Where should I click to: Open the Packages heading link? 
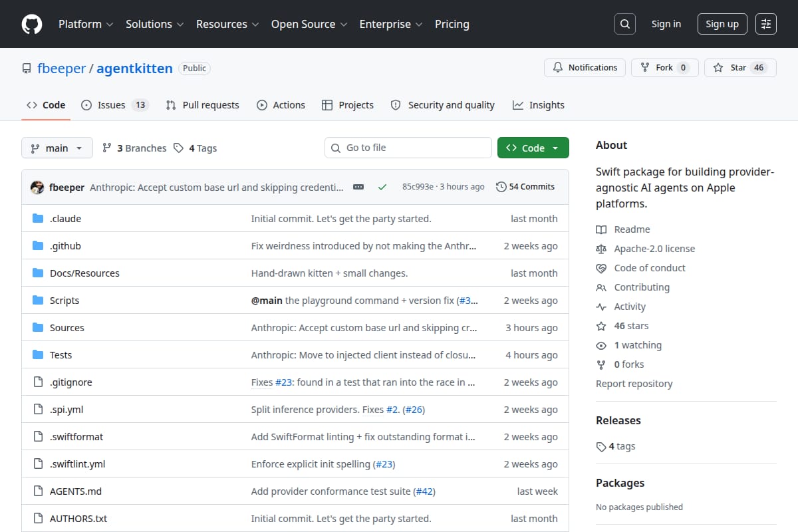point(620,483)
